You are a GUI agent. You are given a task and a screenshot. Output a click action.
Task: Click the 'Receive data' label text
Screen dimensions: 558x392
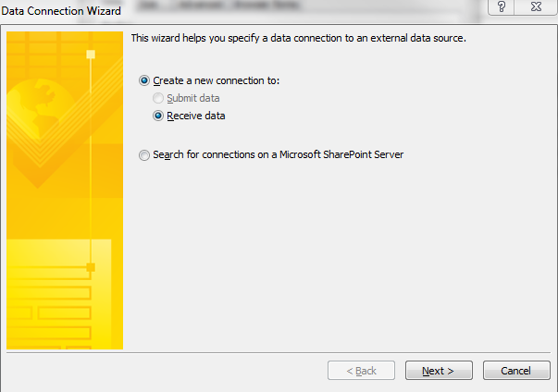coord(196,116)
